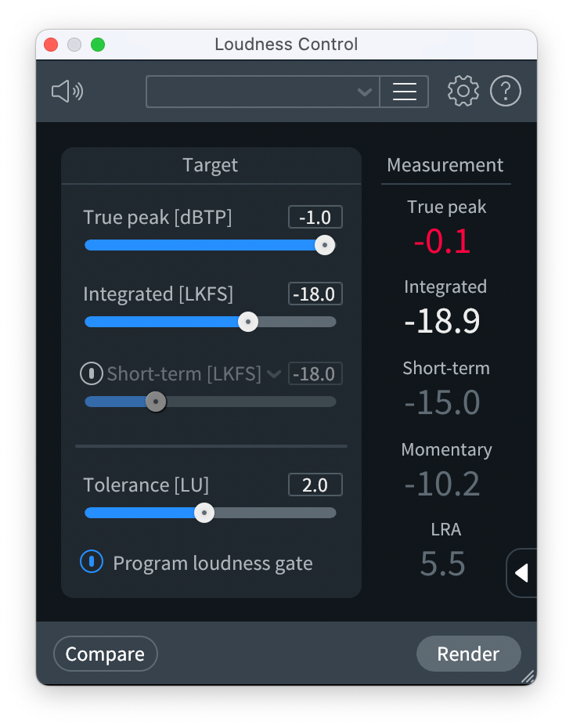Click the Integrated LKFS slider handle
Image resolution: width=573 pixels, height=728 pixels.
point(248,322)
